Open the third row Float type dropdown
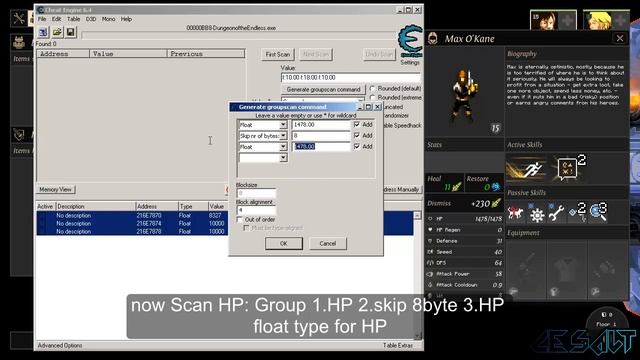Screen dimensions: 640x360 click(x=283, y=147)
